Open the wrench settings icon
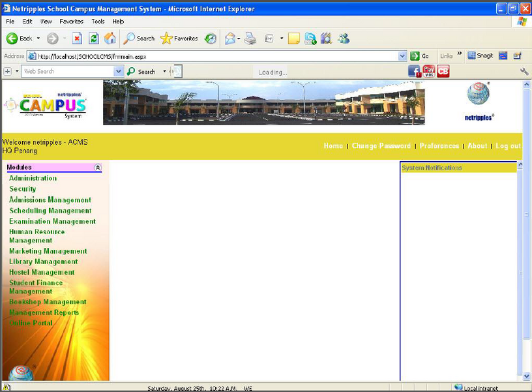 (x=524, y=71)
